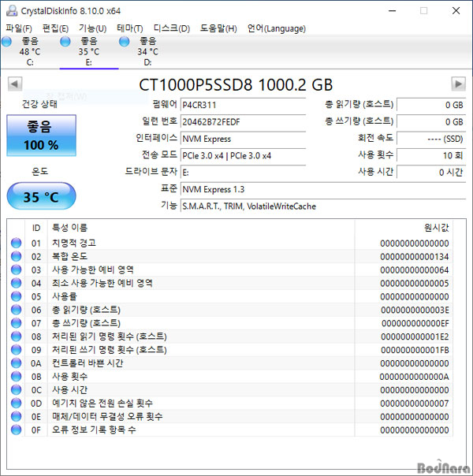Screen dimensions: 473x476
Task: Click the power-on hours value 0 시간
Action: 431,173
